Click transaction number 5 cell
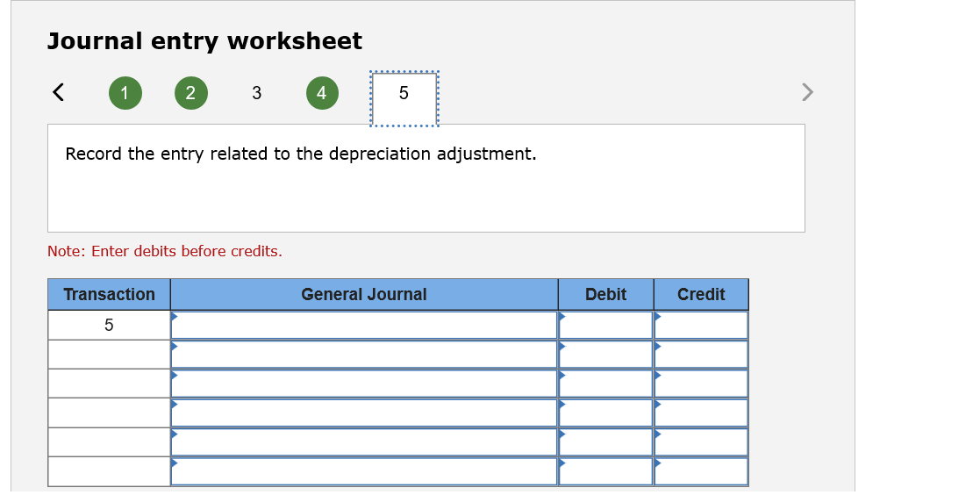This screenshot has height=495, width=980. [x=110, y=325]
